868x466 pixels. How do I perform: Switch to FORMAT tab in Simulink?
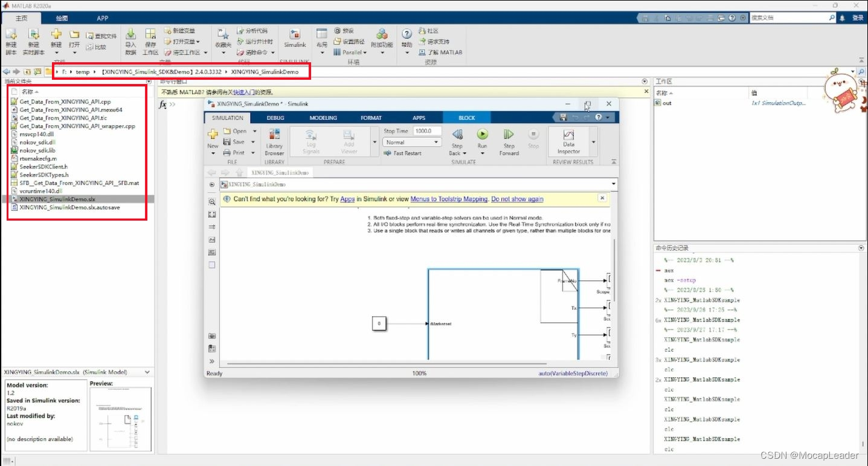371,118
